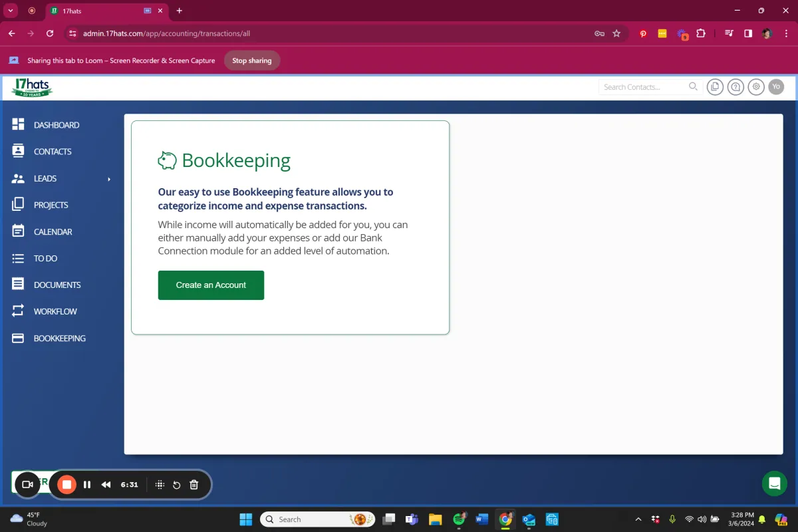Open the templates copy-pages icon in header
The height and width of the screenshot is (532, 798).
(715, 86)
